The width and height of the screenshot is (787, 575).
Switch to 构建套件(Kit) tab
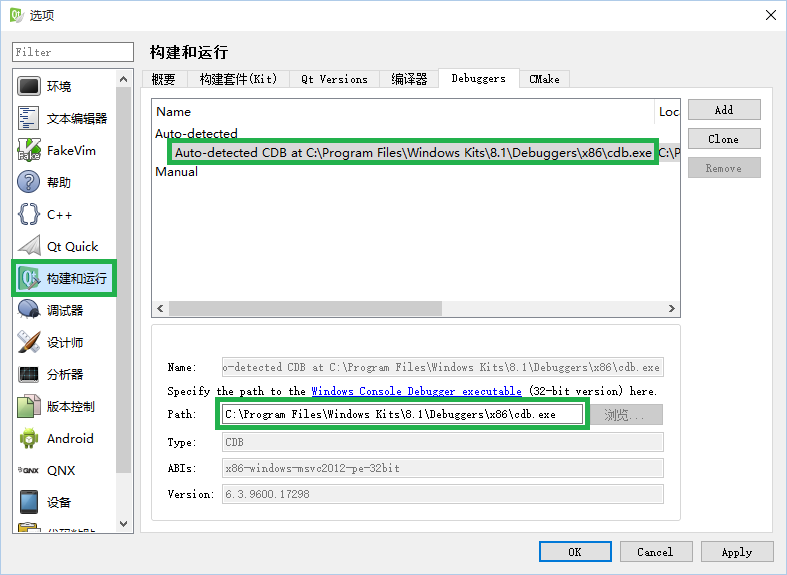pyautogui.click(x=238, y=79)
